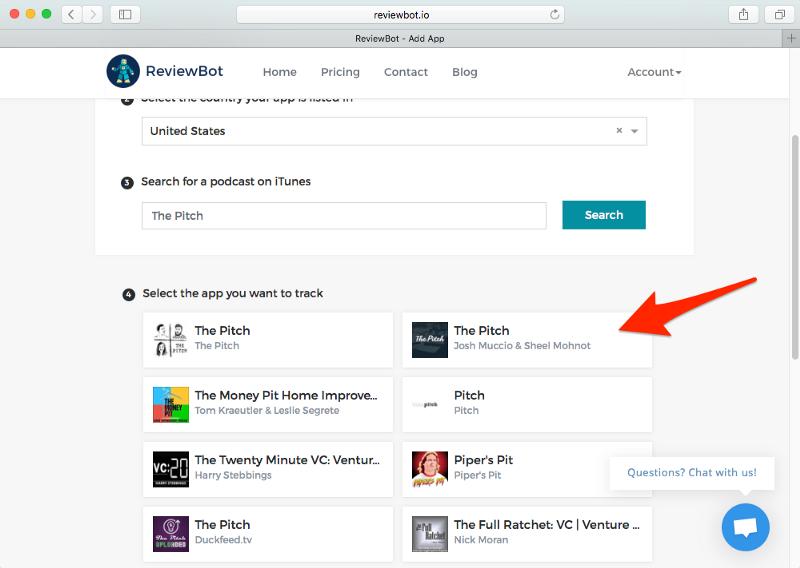
Task: Click Safari back navigation arrow
Action: click(x=72, y=14)
